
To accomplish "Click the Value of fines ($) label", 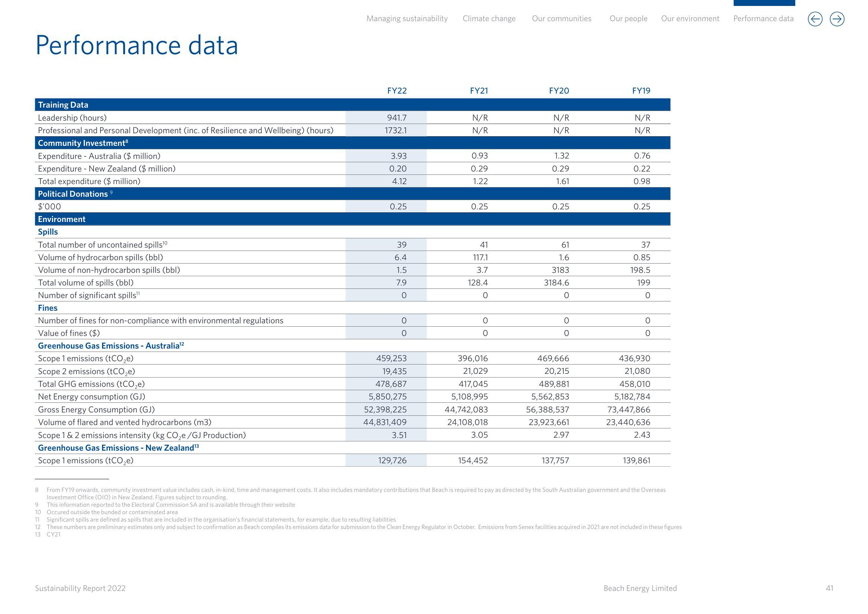I will point(69,333).
